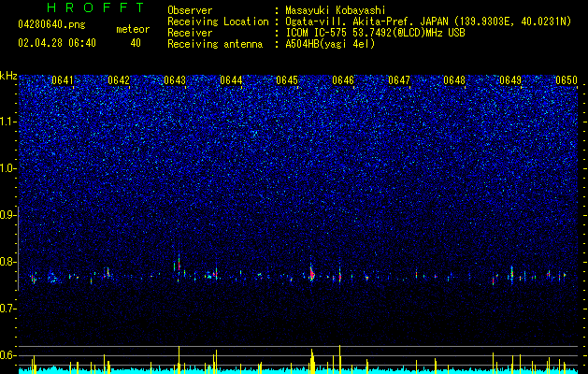Click the gray frequency range bar beside 0.8
Image resolution: width=588 pixels, height=374 pixels.
pos(18,249)
